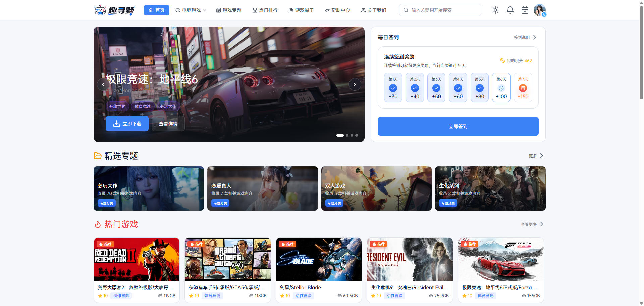The width and height of the screenshot is (644, 306).
Task: Expand the 电脑游戏 dropdown menu
Action: point(191,10)
